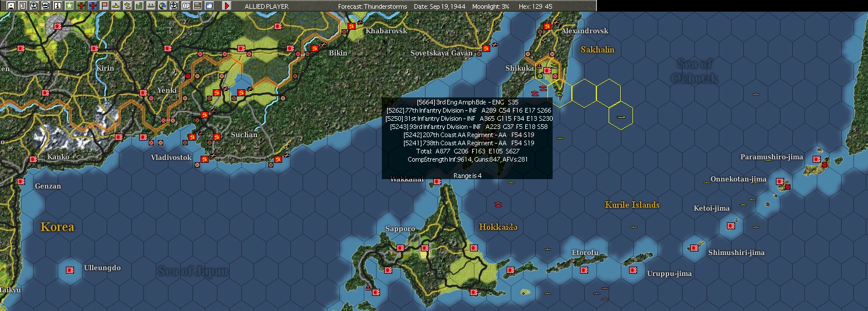This screenshot has height=311, width=868.
Task: Select the Soviet base at Sovetskaya Gavan
Action: pos(486,48)
